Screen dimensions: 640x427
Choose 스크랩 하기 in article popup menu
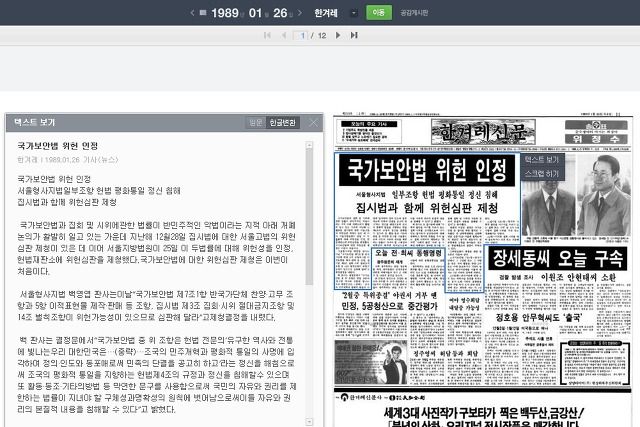click(x=541, y=174)
